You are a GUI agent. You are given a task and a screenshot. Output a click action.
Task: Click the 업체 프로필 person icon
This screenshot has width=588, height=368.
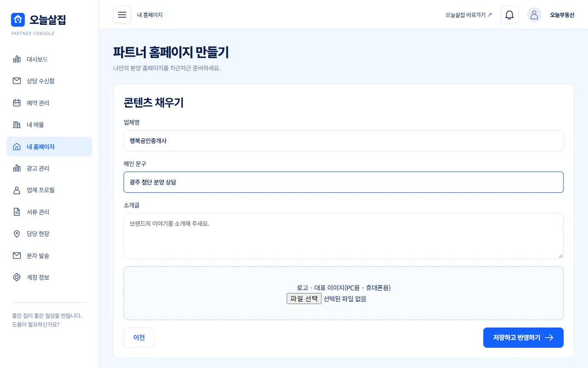tap(17, 190)
